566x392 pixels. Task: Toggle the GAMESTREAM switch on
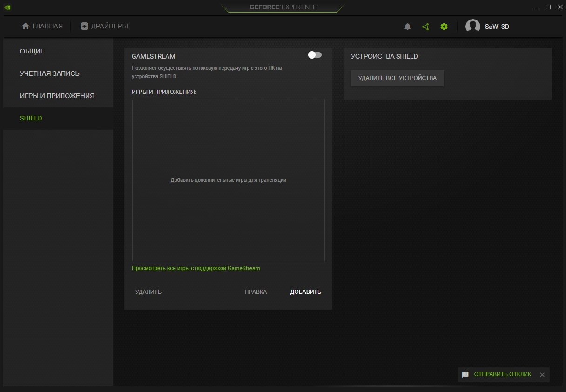[315, 55]
